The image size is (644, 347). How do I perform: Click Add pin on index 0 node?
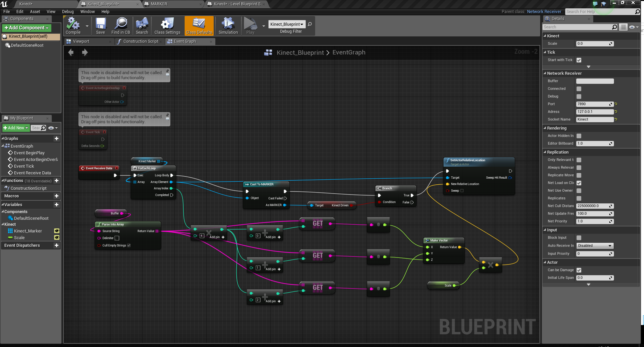click(x=273, y=237)
